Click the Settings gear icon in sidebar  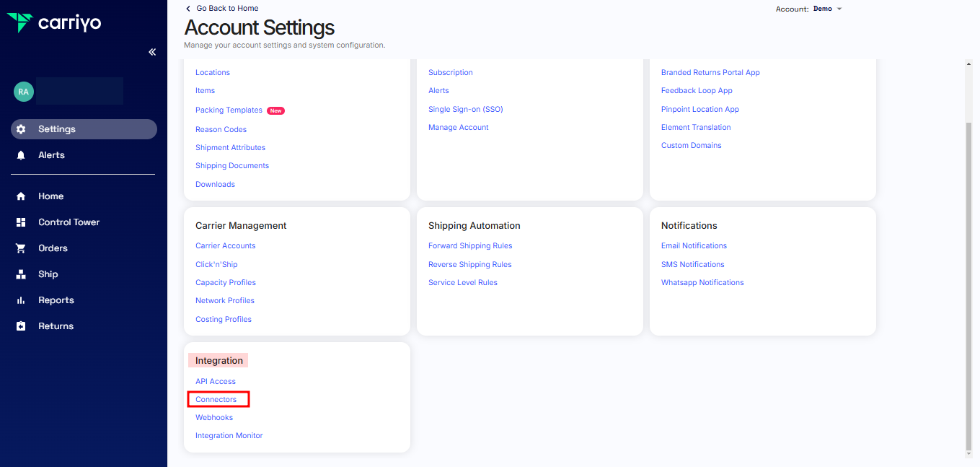point(21,129)
